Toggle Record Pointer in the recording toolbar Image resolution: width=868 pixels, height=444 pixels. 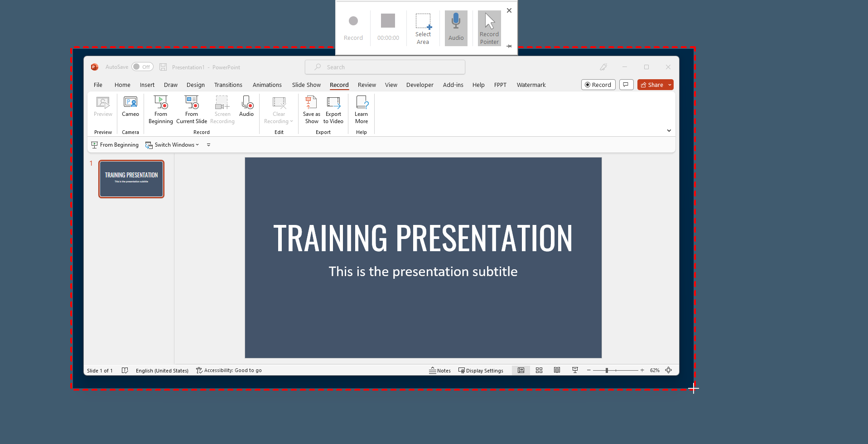[x=489, y=27]
